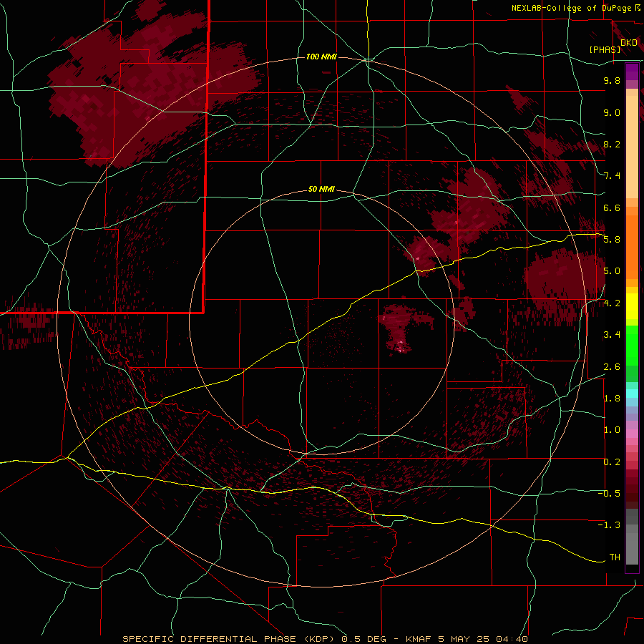The width and height of the screenshot is (644, 644).
Task: Click the [PHAS] legend header
Action: coord(605,49)
